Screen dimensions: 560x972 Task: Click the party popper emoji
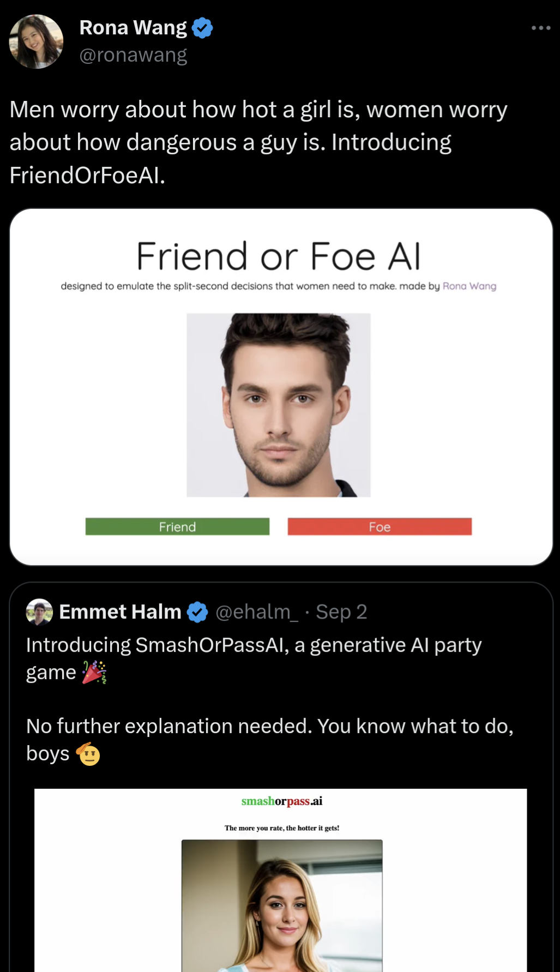94,673
